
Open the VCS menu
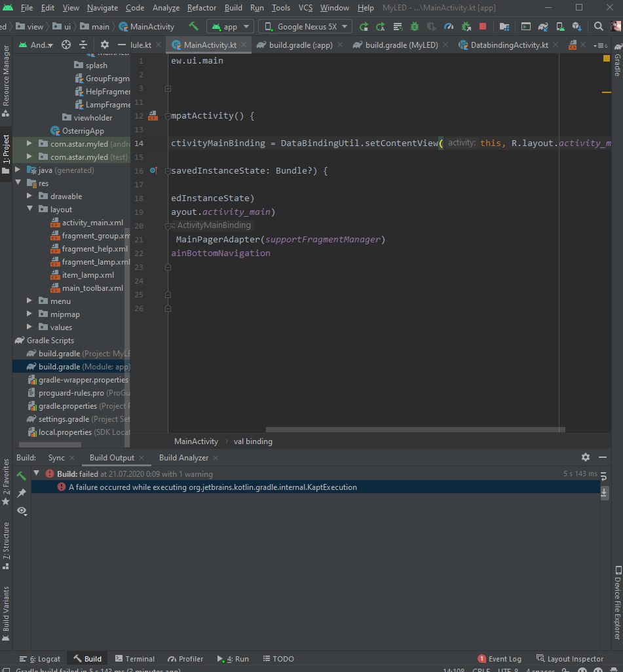[305, 8]
